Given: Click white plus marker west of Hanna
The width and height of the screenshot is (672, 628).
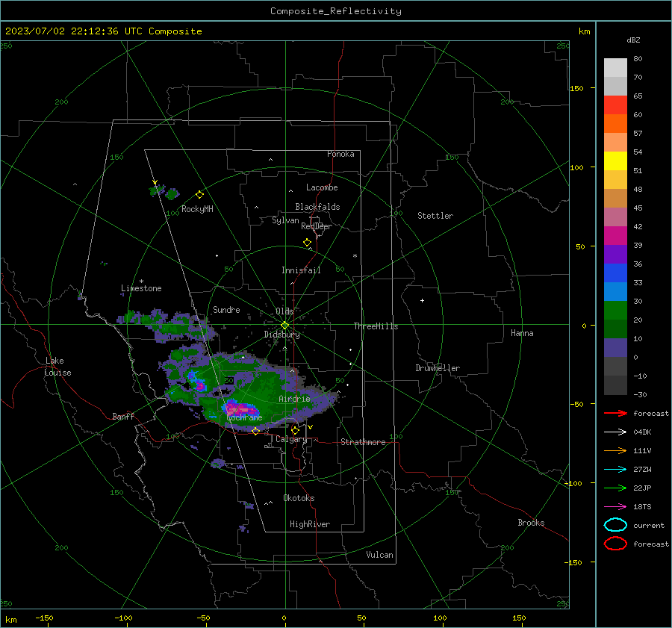Looking at the screenshot, I should pyautogui.click(x=422, y=300).
